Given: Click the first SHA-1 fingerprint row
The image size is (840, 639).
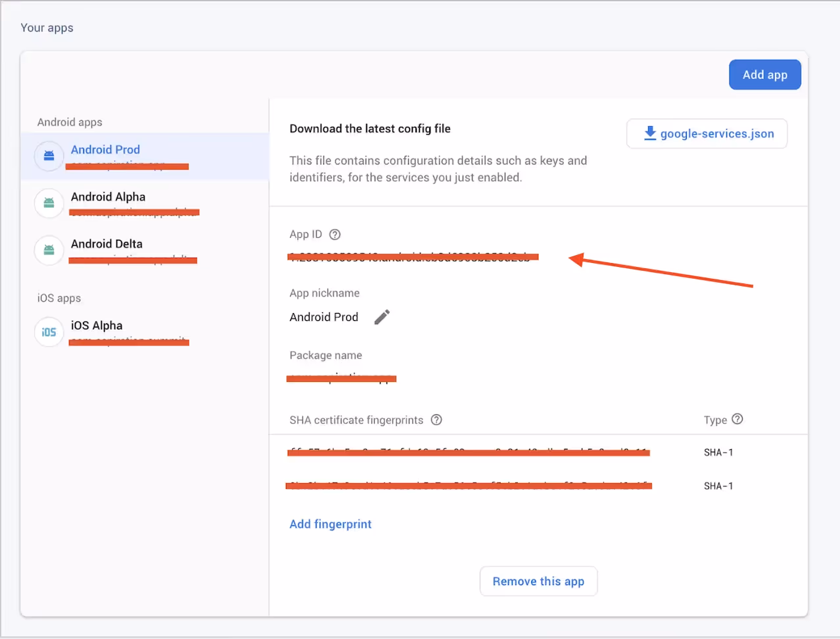Looking at the screenshot, I should (468, 452).
